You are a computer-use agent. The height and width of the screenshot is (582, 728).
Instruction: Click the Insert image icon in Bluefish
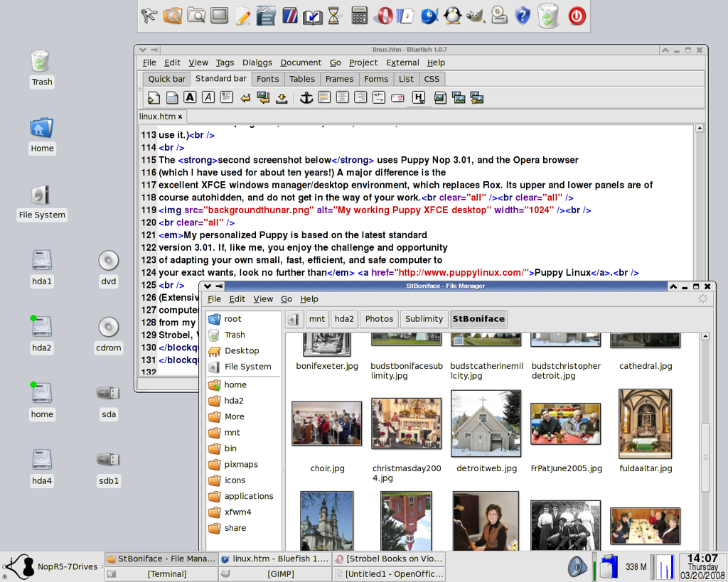tap(440, 98)
